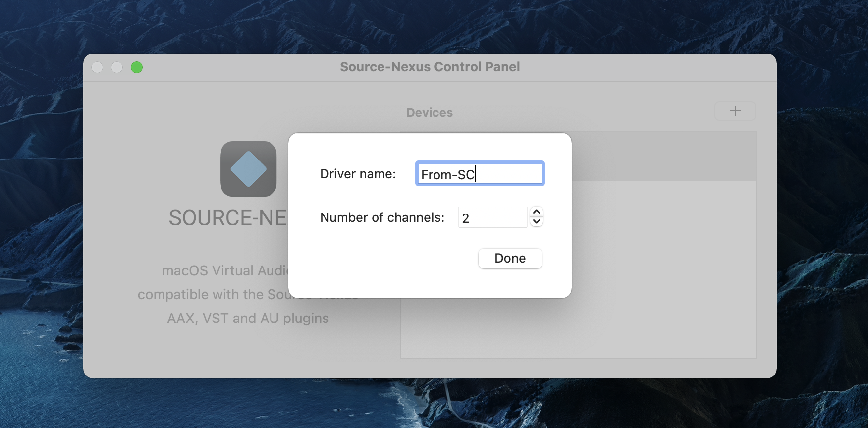Click the Driver name text field
The image size is (868, 428).
coord(479,174)
